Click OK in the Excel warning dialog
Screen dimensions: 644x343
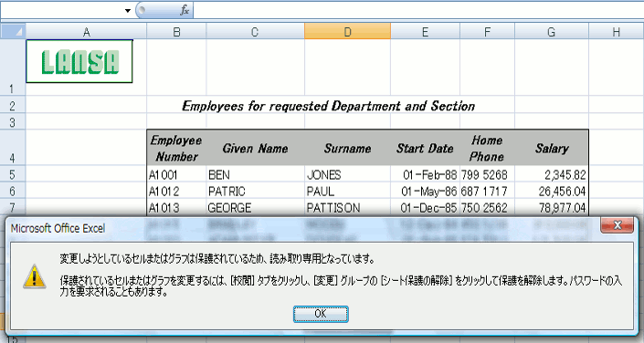(x=321, y=315)
